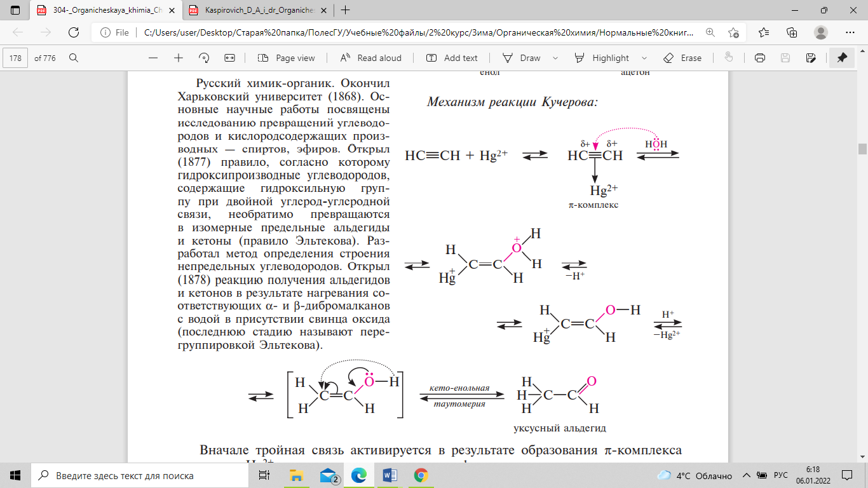The width and height of the screenshot is (868, 488).
Task: Expand the Highlight color dropdown
Action: pos(645,58)
